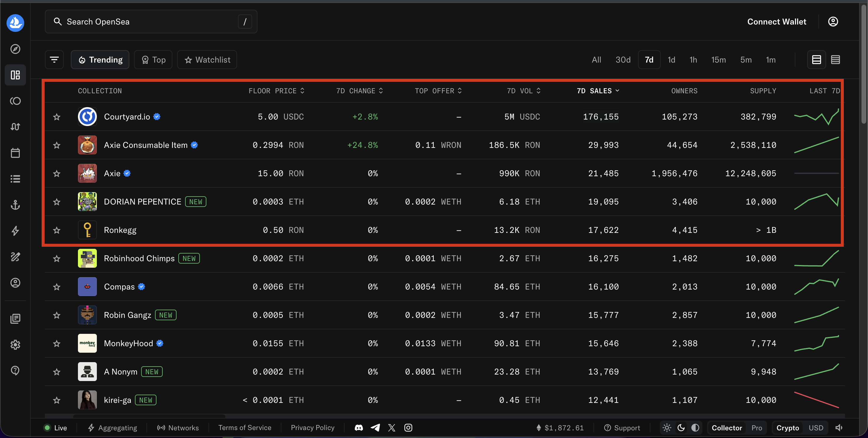Select the comfortable table view icon
Screen dimensions: 868x438
[816, 60]
